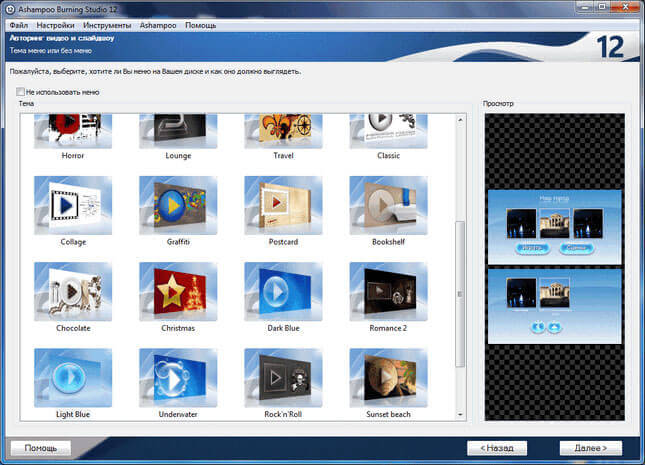Pick the Dark Blue theme icon
The image size is (645, 465).
(283, 292)
